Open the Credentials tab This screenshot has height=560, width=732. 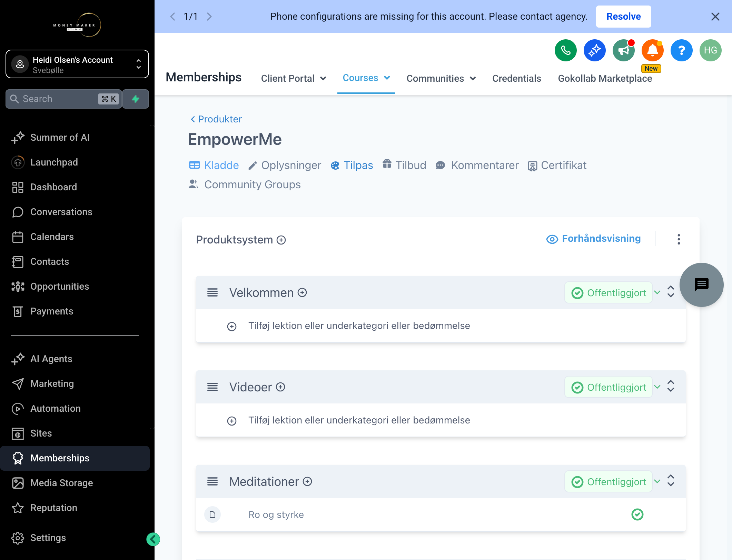point(516,79)
